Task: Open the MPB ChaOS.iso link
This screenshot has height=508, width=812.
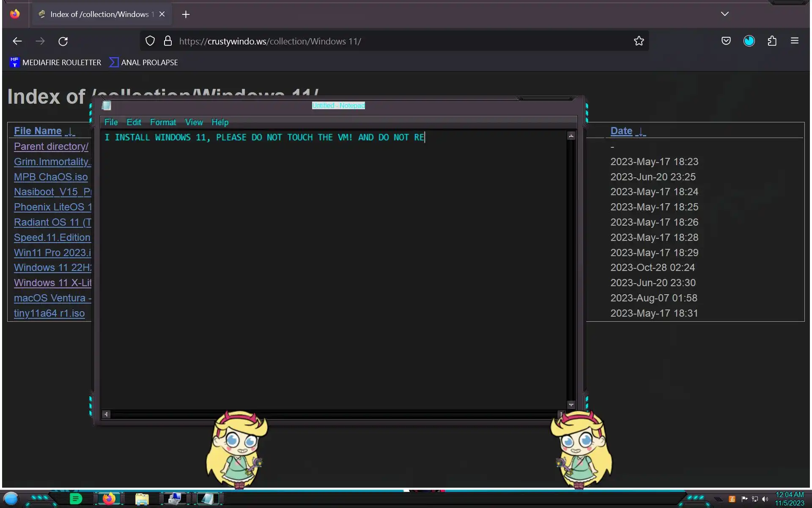Action: click(x=51, y=177)
